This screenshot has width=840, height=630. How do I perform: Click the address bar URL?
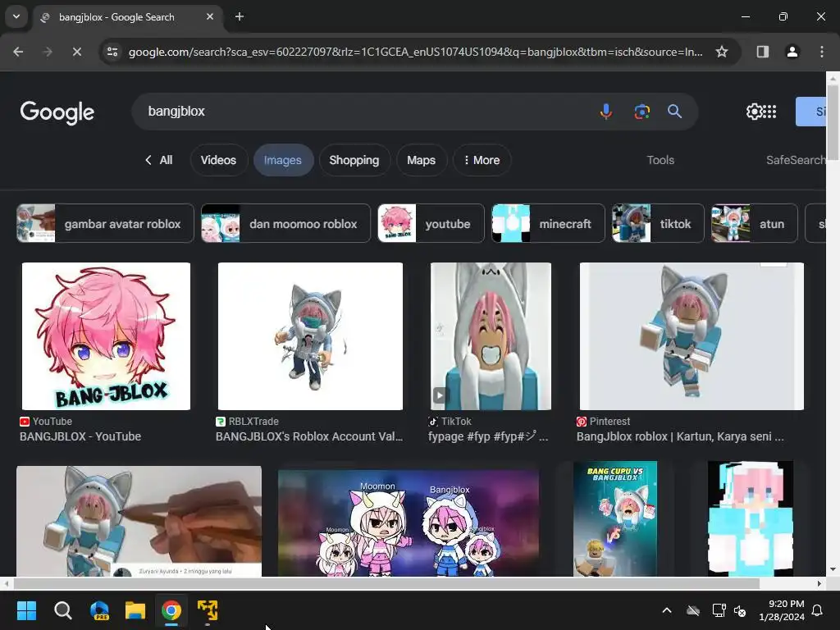pyautogui.click(x=415, y=52)
